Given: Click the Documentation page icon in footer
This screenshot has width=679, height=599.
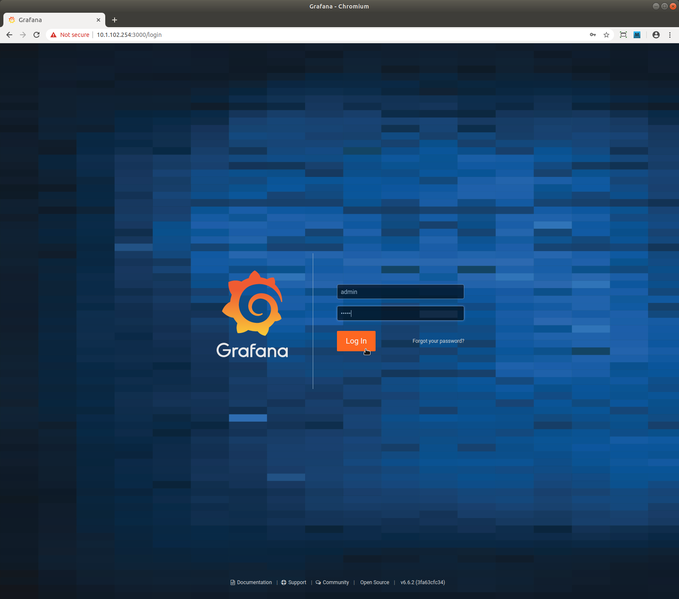Looking at the screenshot, I should pos(233,582).
